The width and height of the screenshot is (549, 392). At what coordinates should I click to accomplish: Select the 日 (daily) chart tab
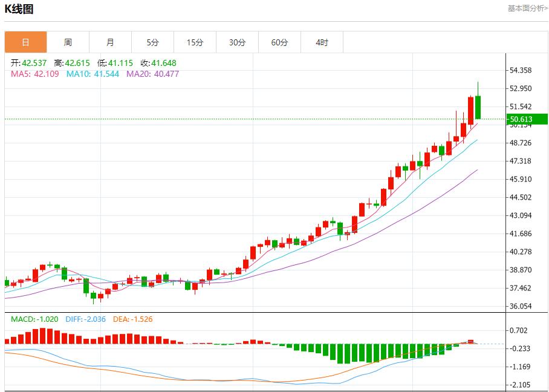coord(25,42)
